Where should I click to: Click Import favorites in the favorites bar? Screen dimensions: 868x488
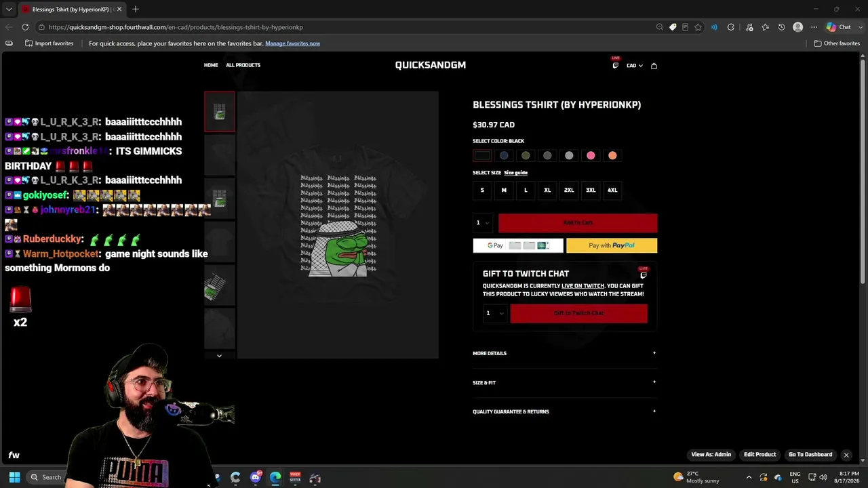(x=49, y=43)
